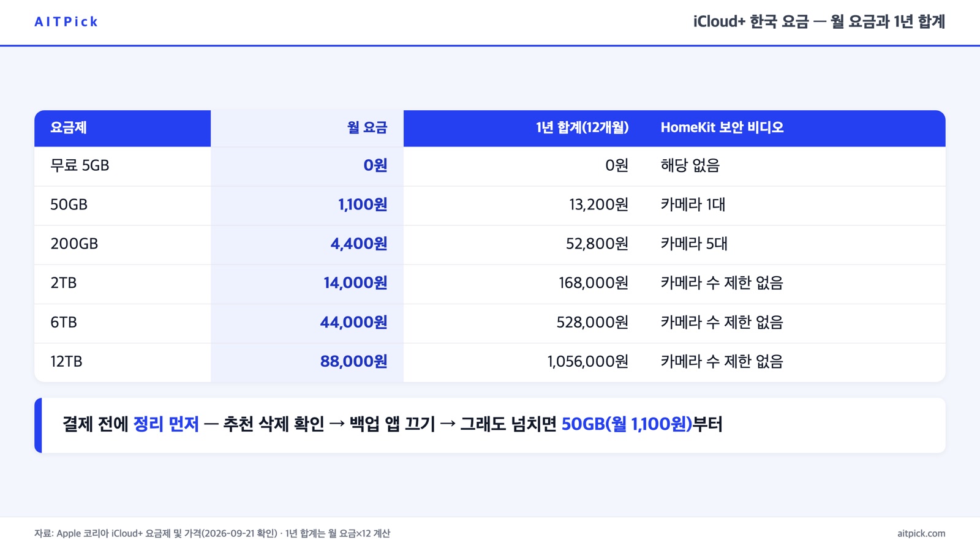Viewport: 980px width, 551px height.
Task: Click the monthly price '14,000원'
Action: [x=355, y=283]
